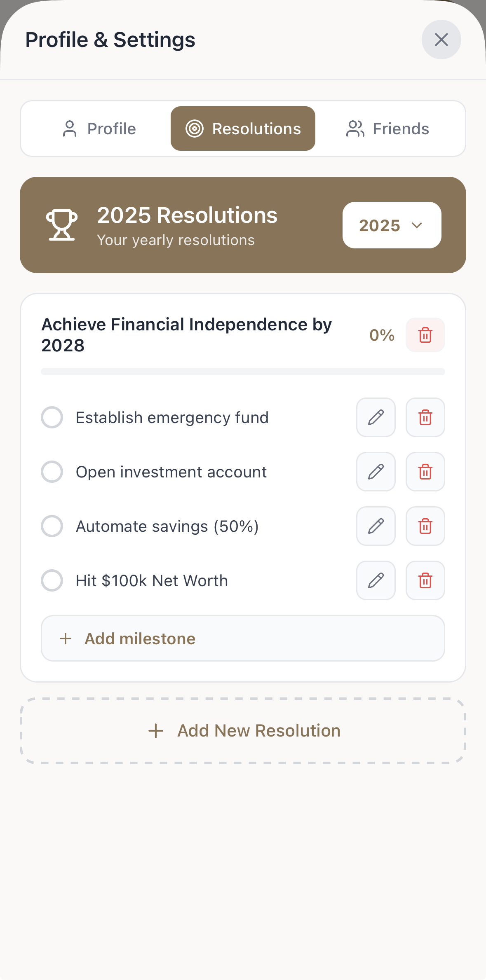Open the Friends tab
The image size is (486, 980).
(x=387, y=129)
